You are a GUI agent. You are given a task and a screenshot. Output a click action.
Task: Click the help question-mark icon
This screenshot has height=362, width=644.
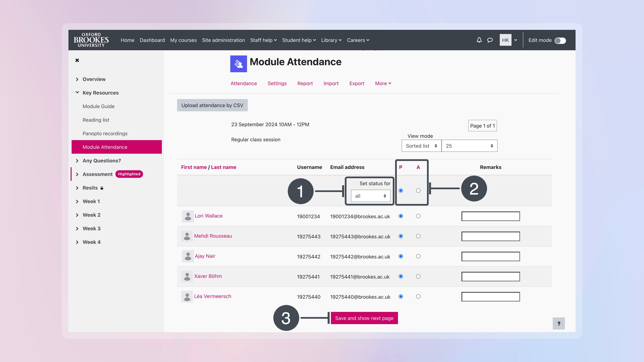click(x=559, y=323)
